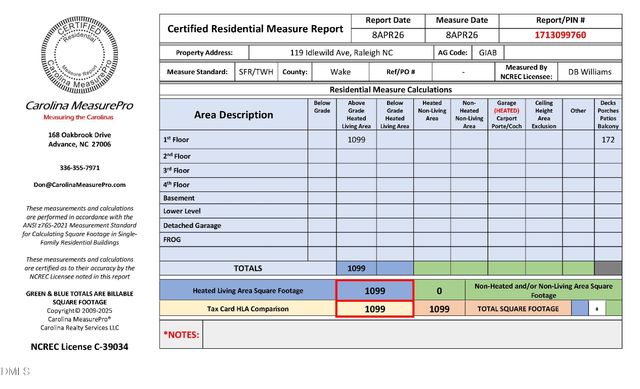Click the 1st Floor decks value 172
The height and width of the screenshot is (389, 640).
coord(608,140)
